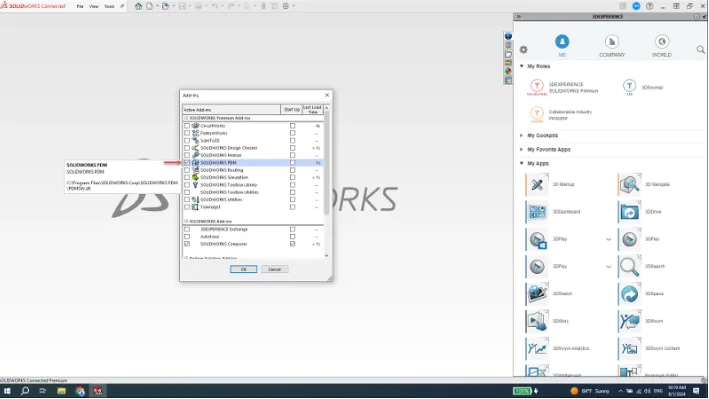Launch the 3DSearch magnifier app
The image size is (709, 399).
tap(629, 266)
